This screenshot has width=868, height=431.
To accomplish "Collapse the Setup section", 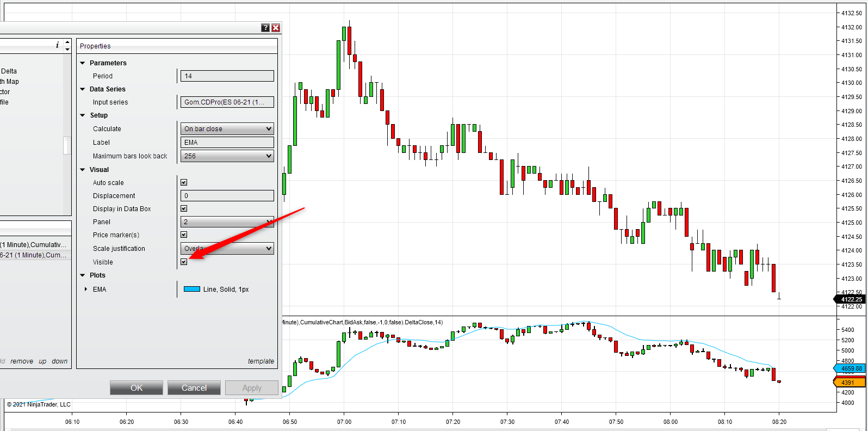I will click(x=83, y=115).
